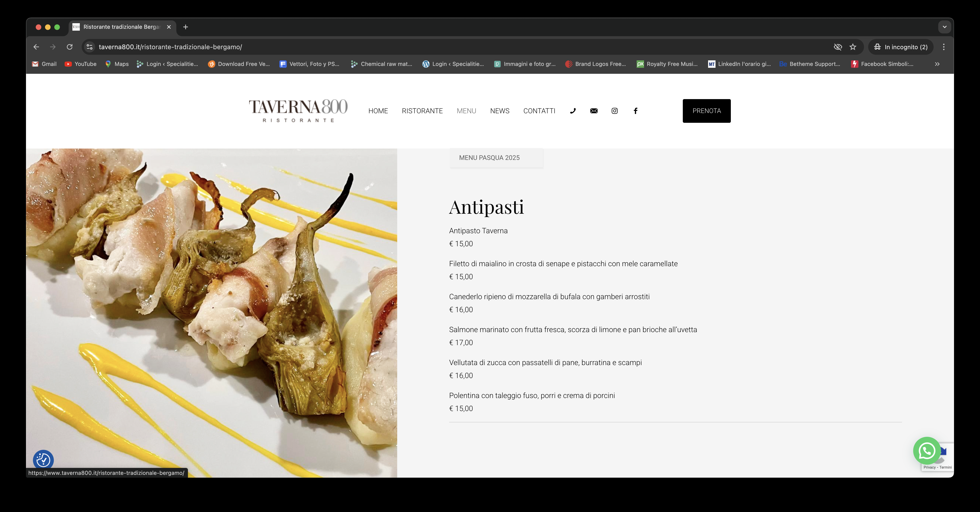The image size is (980, 512).
Task: Click the In incognito (2) indicator
Action: point(901,47)
